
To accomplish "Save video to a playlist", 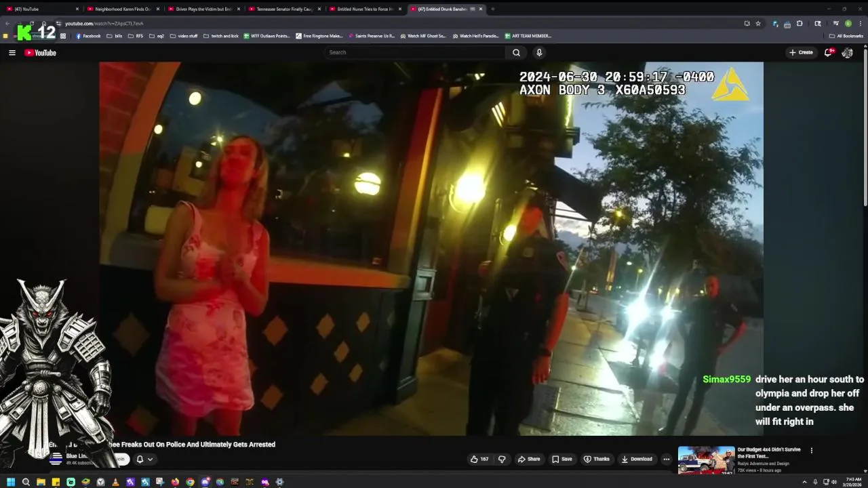I will [561, 459].
